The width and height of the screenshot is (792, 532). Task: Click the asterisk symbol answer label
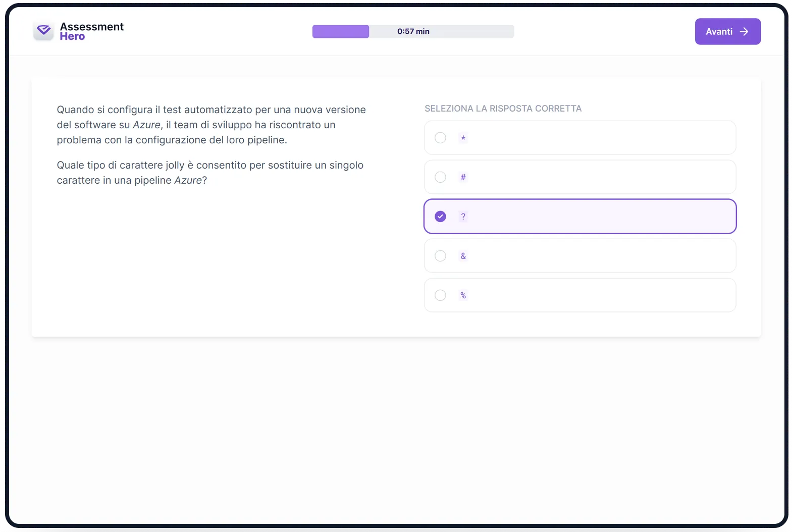(x=463, y=138)
